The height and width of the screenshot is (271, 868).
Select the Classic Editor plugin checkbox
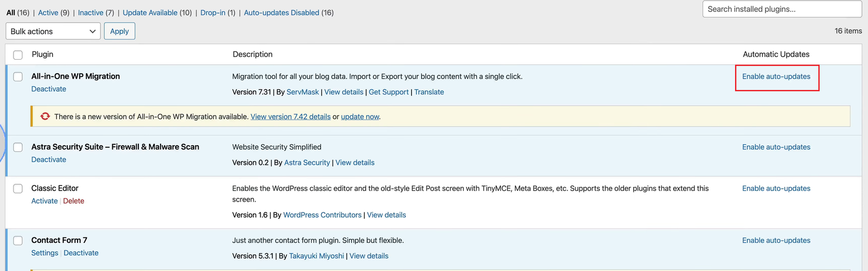tap(18, 189)
